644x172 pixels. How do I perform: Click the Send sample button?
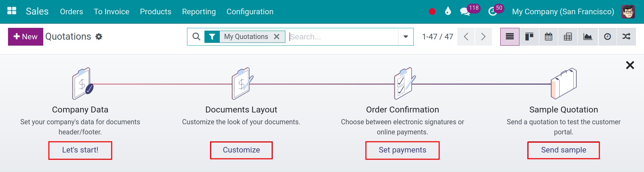(x=563, y=150)
